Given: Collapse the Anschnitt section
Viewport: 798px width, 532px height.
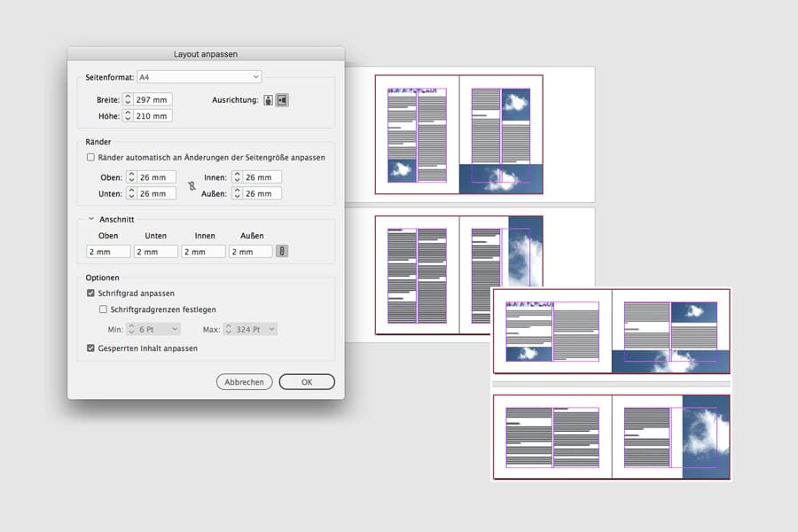Looking at the screenshot, I should click(90, 219).
